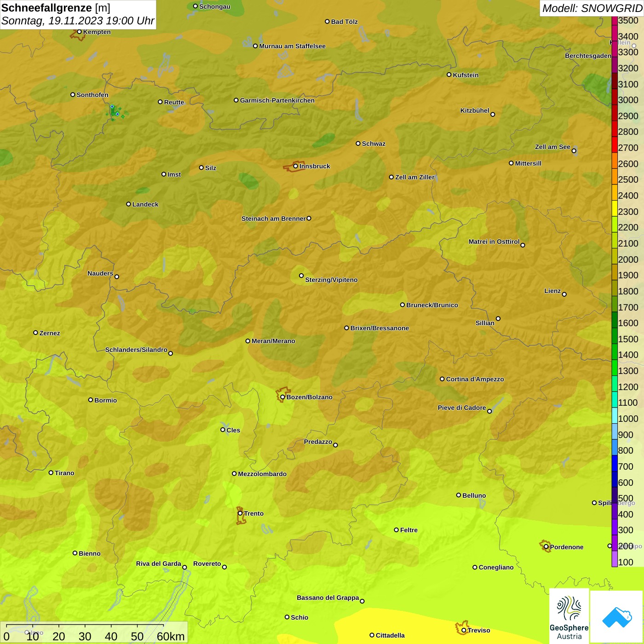This screenshot has width=644, height=644.
Task: Click the Cles location dot
Action: [223, 430]
